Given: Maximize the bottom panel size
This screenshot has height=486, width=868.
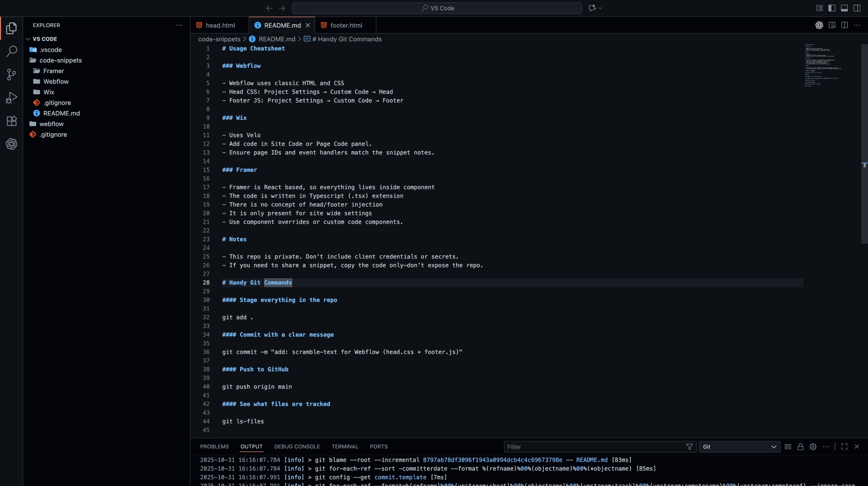Looking at the screenshot, I should (844, 447).
